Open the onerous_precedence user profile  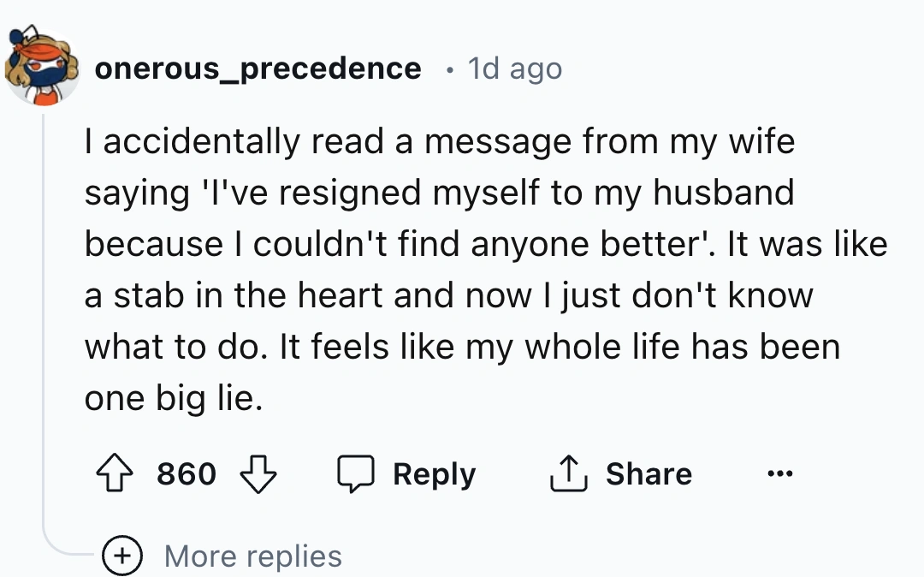coord(258,68)
